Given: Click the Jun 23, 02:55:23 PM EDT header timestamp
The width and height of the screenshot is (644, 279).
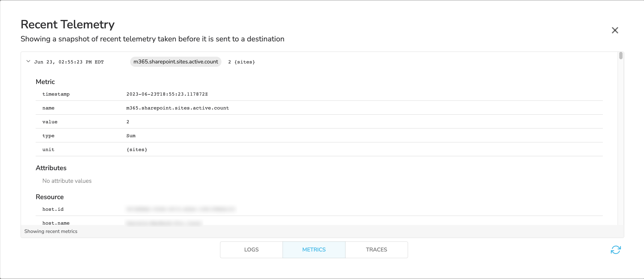Looking at the screenshot, I should pos(69,62).
